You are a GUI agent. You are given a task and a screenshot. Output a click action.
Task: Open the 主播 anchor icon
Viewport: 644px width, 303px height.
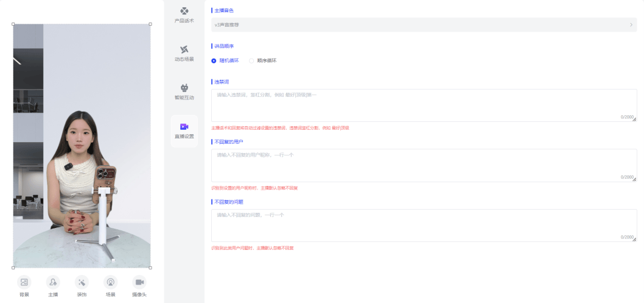coord(53,282)
